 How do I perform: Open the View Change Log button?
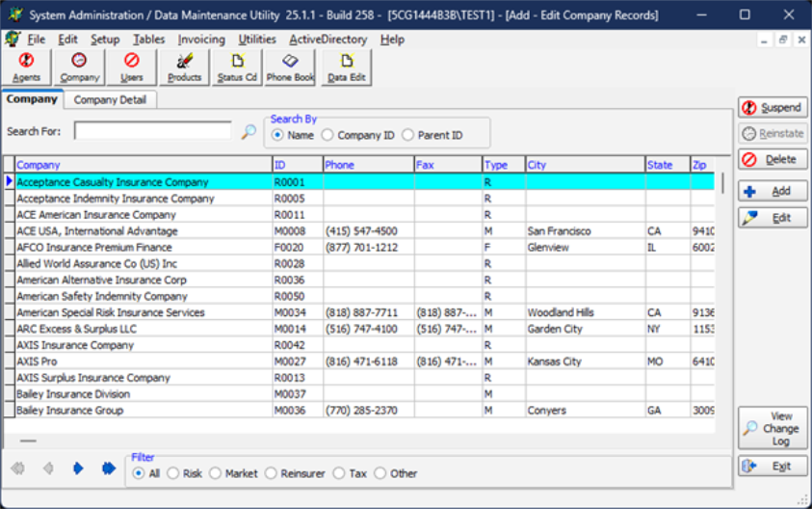pos(773,428)
